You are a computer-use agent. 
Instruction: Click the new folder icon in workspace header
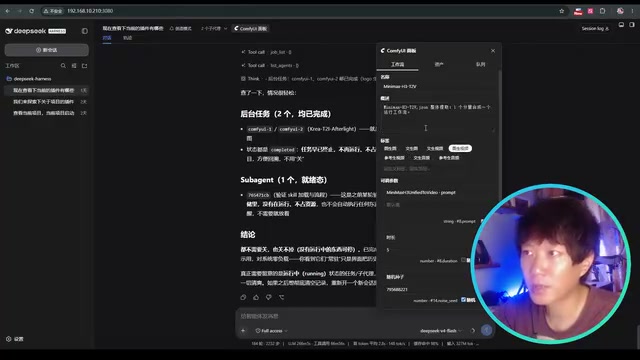(84, 66)
